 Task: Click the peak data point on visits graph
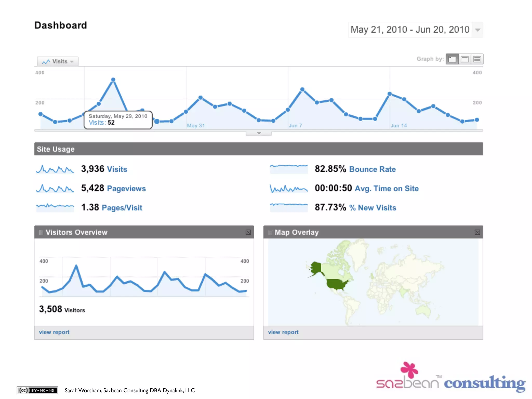(x=113, y=80)
